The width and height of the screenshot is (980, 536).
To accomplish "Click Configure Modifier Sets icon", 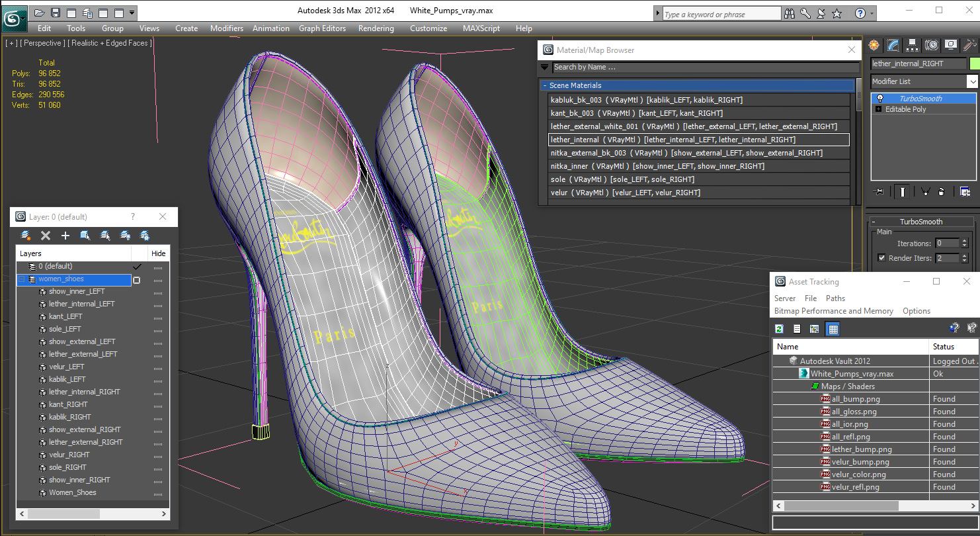I will point(965,191).
